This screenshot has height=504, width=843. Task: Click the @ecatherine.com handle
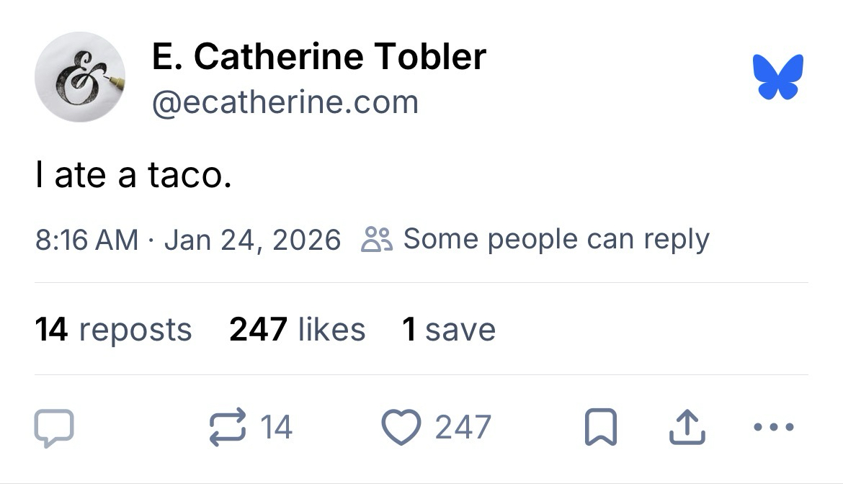[x=285, y=102]
